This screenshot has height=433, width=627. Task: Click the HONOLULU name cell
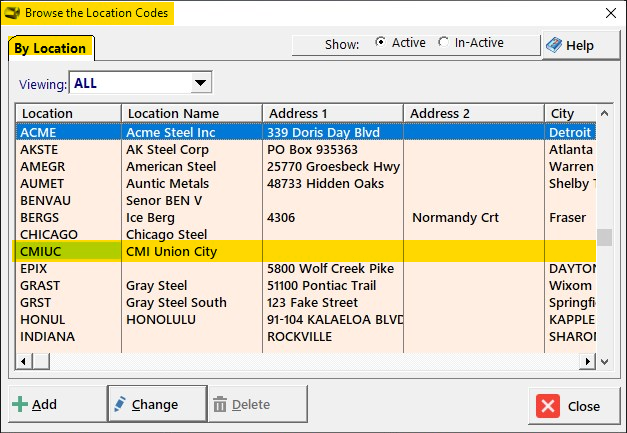click(161, 319)
